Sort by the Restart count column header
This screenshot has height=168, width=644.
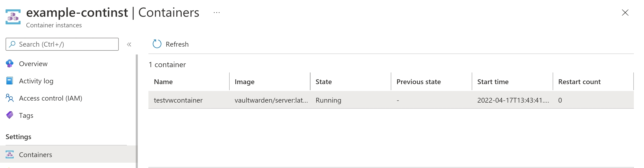point(579,82)
